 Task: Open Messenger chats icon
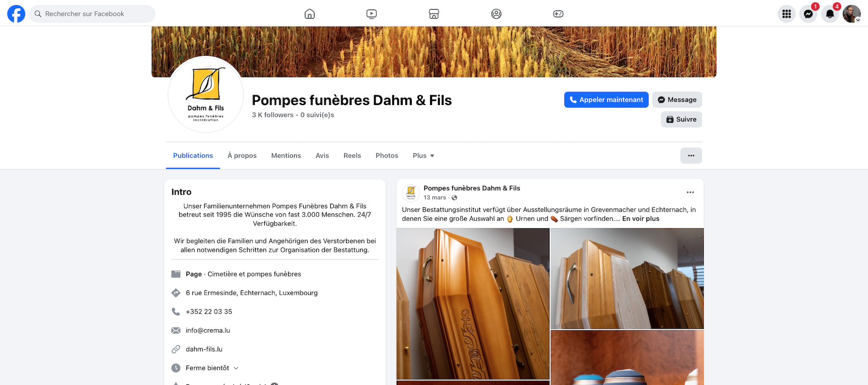pyautogui.click(x=808, y=14)
